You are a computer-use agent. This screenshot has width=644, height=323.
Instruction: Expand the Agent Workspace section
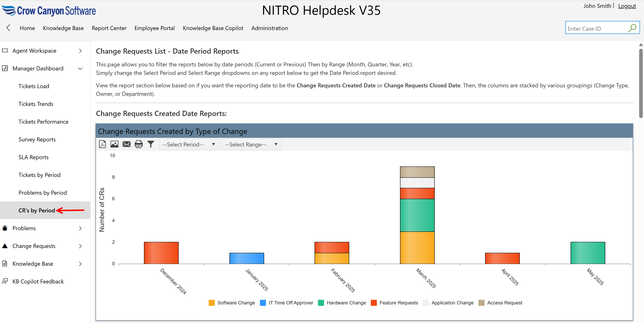80,51
